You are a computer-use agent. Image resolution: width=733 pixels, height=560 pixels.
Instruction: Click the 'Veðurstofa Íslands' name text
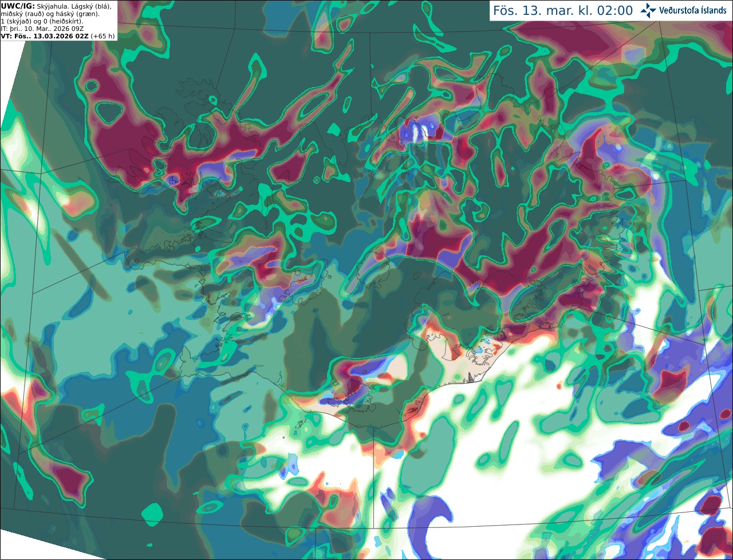(692, 11)
